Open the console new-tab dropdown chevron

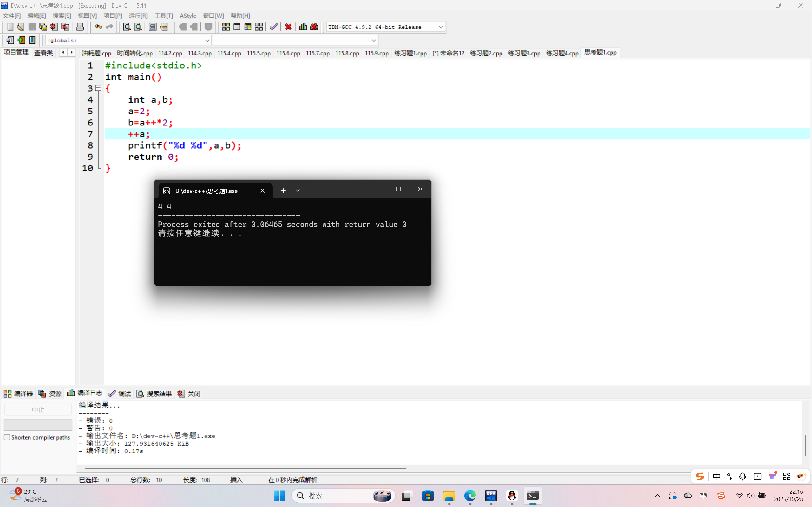(298, 190)
